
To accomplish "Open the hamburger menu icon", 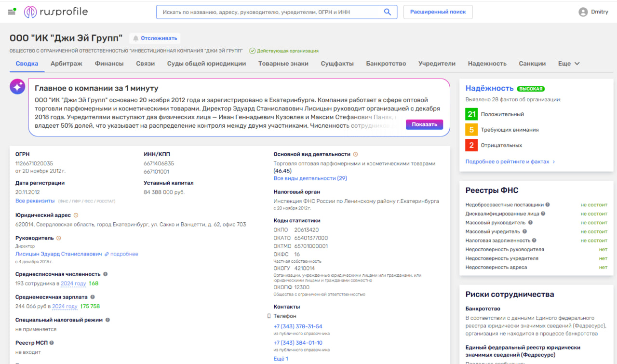I will [x=12, y=12].
